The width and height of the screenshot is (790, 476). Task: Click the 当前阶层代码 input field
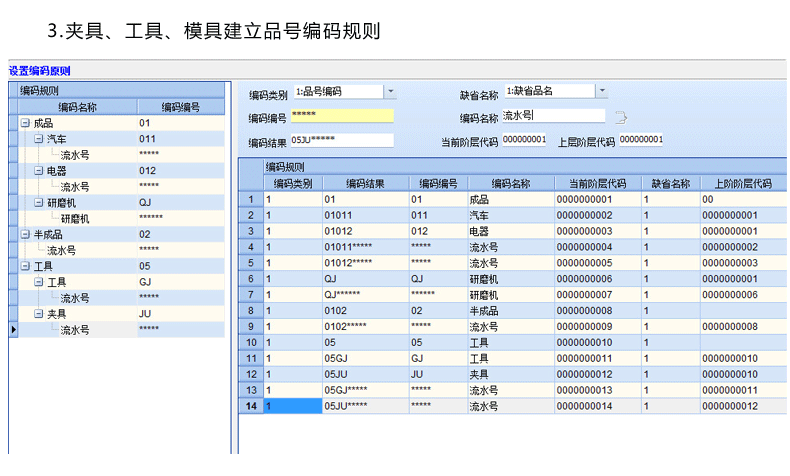(x=524, y=140)
